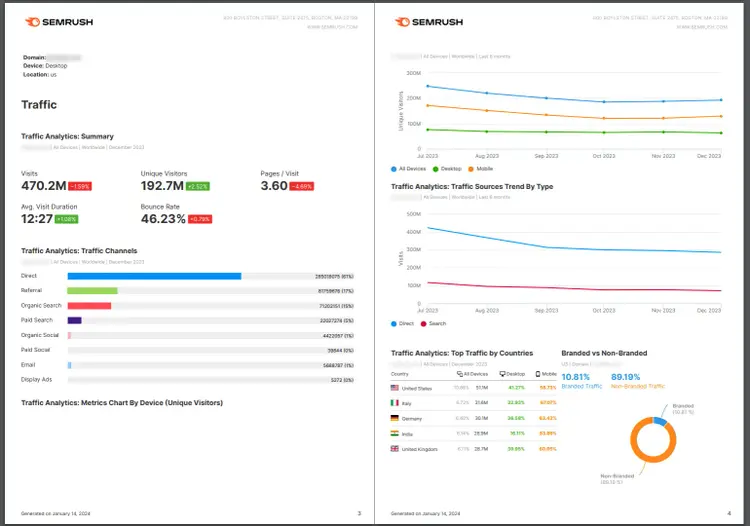This screenshot has width=750, height=526.
Task: Click the red Search legend dot
Action: pos(423,324)
